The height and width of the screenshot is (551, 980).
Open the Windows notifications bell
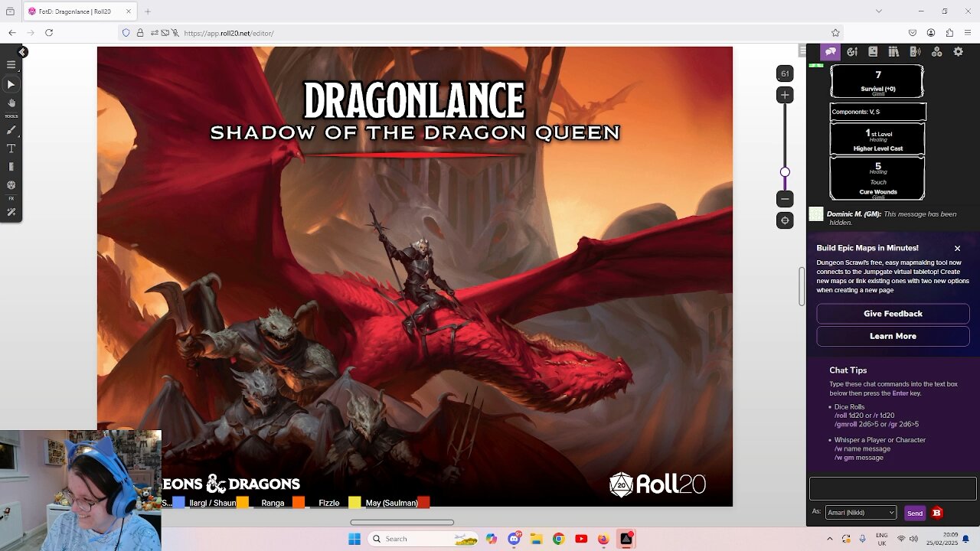966,539
